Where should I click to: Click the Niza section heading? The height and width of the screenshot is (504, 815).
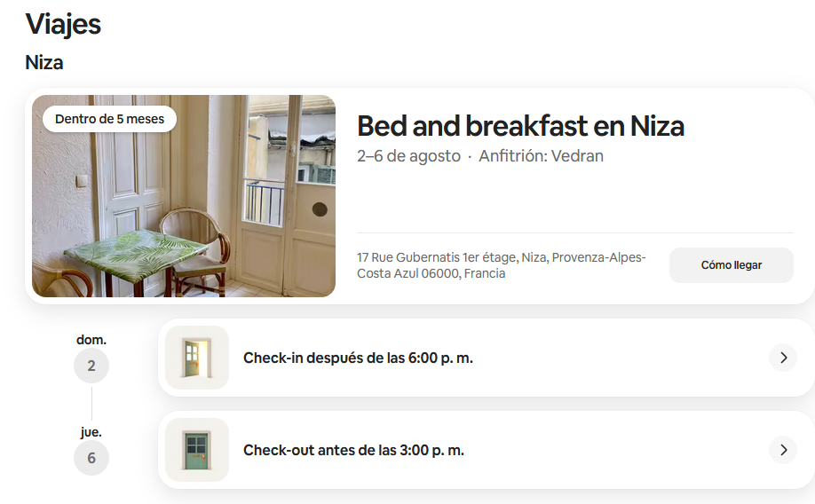click(44, 63)
